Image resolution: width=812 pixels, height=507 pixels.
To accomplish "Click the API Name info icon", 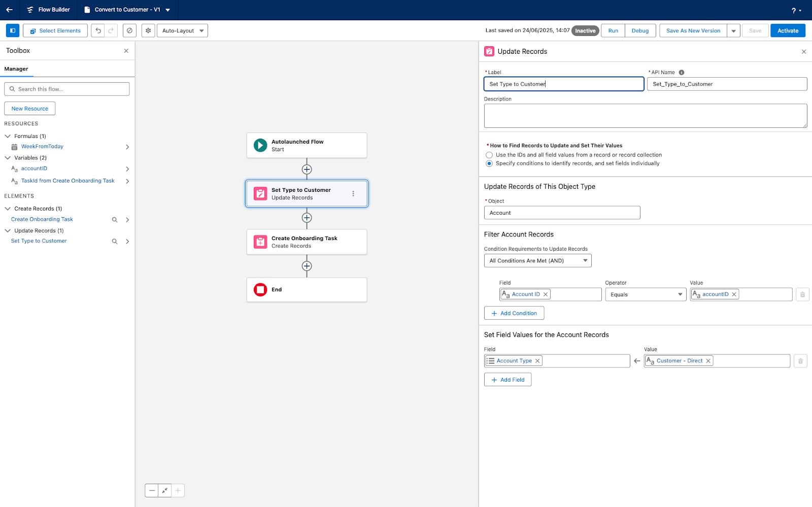I will pyautogui.click(x=682, y=72).
